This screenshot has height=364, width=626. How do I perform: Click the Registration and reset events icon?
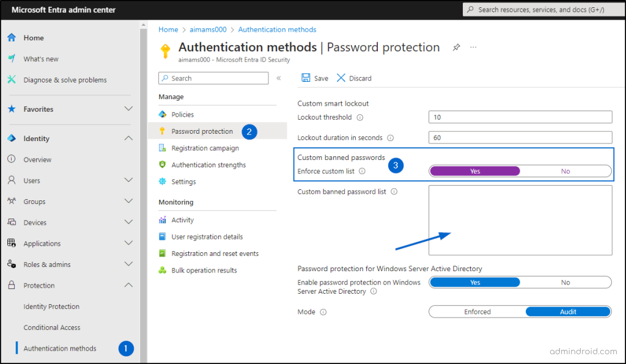[163, 253]
